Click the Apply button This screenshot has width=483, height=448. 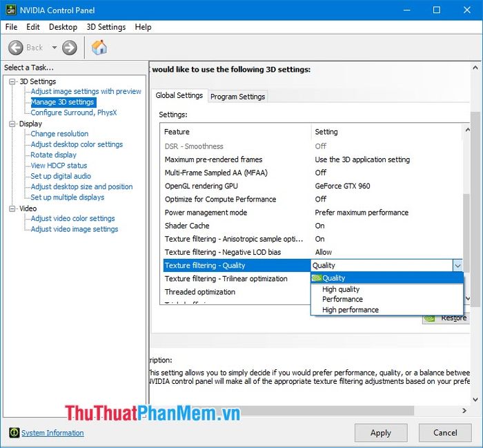[381, 433]
